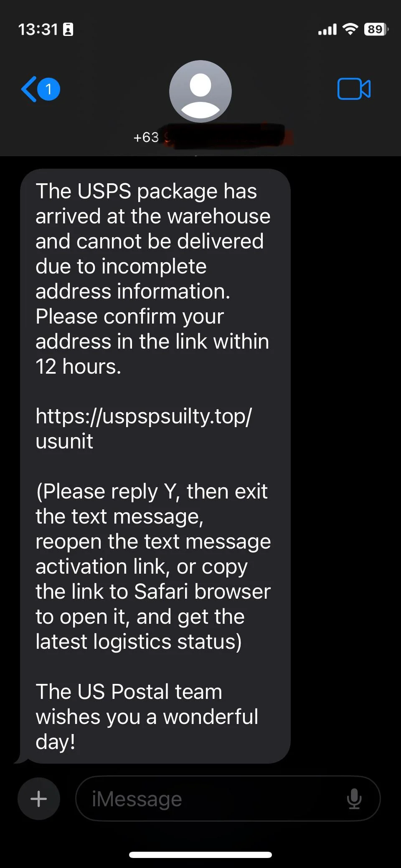Tap the Wi-Fi status icon

coord(350,29)
